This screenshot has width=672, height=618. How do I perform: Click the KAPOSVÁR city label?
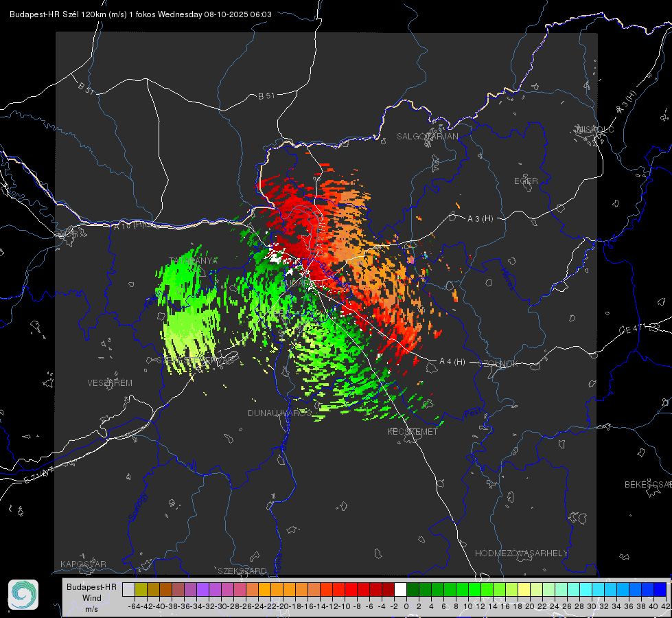83,564
